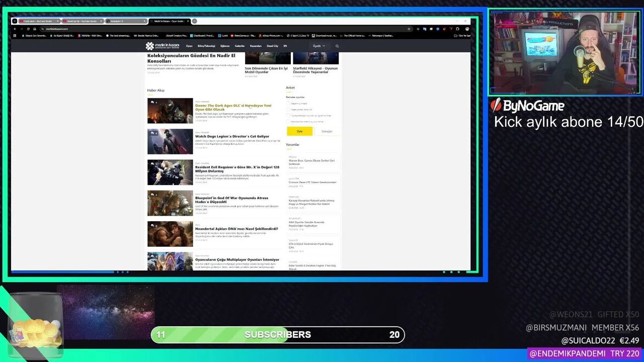The image size is (644, 362).
Task: Open Resident Evil Requiem Mr. X headline
Action: (237, 169)
